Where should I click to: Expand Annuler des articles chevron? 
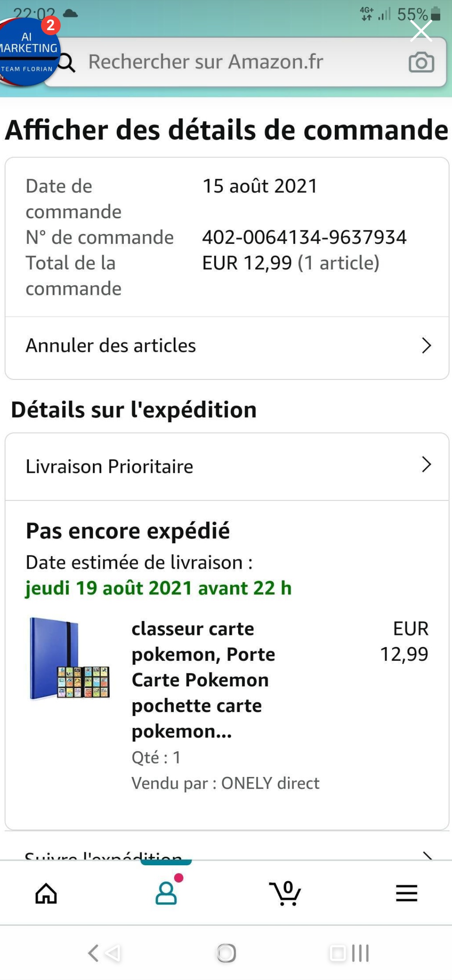coord(426,346)
